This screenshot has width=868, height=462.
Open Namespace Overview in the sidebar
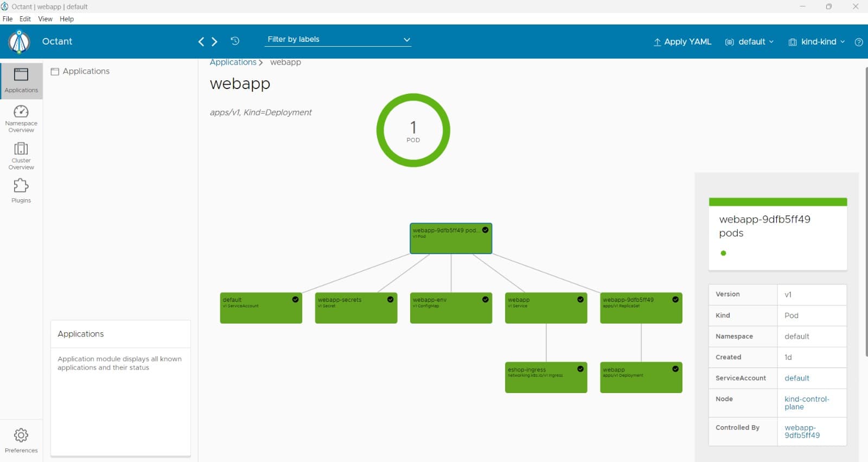tap(21, 118)
